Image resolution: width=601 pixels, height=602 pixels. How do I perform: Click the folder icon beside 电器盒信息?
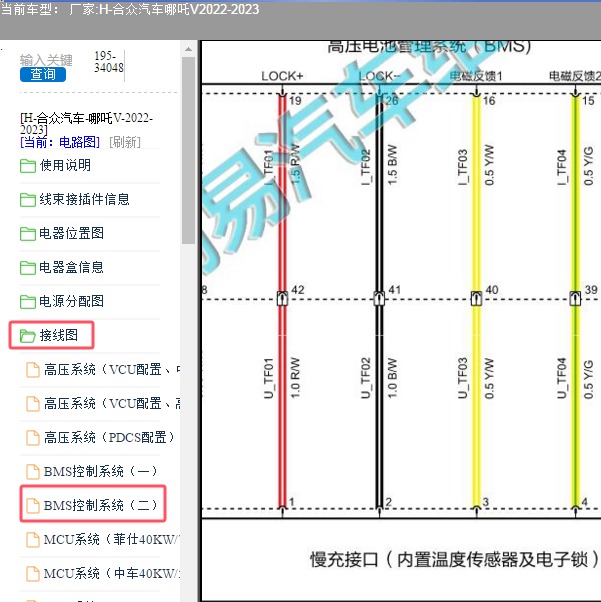point(28,268)
